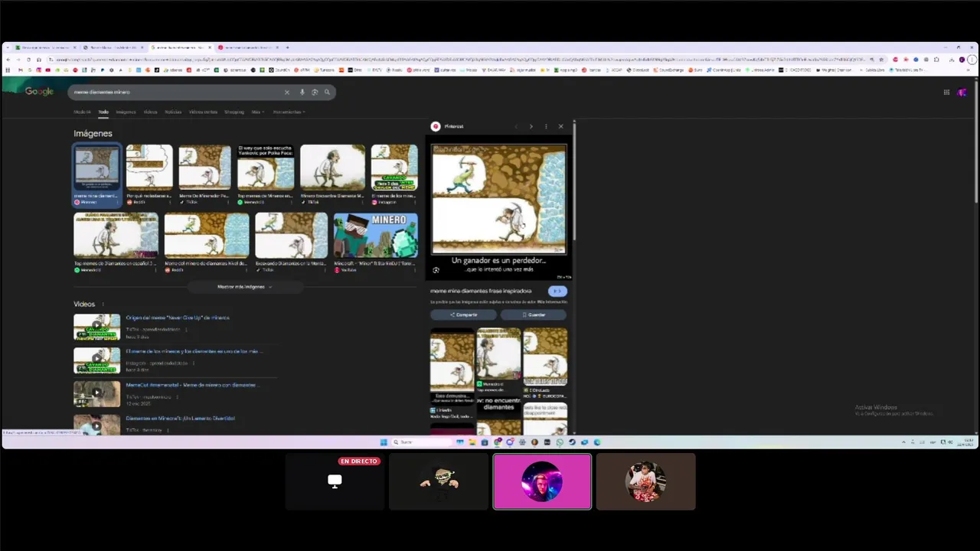Clear the Google search box with the X

tap(287, 92)
